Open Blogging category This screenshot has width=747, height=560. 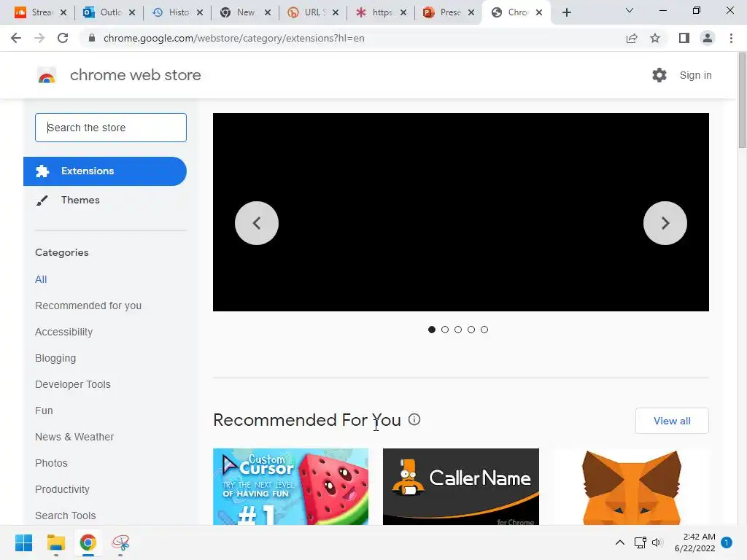(x=55, y=358)
